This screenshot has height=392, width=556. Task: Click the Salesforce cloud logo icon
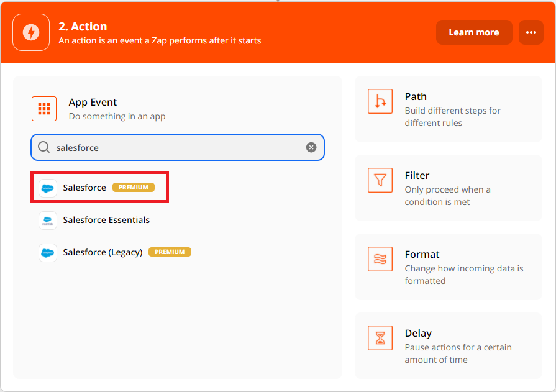[x=47, y=188]
